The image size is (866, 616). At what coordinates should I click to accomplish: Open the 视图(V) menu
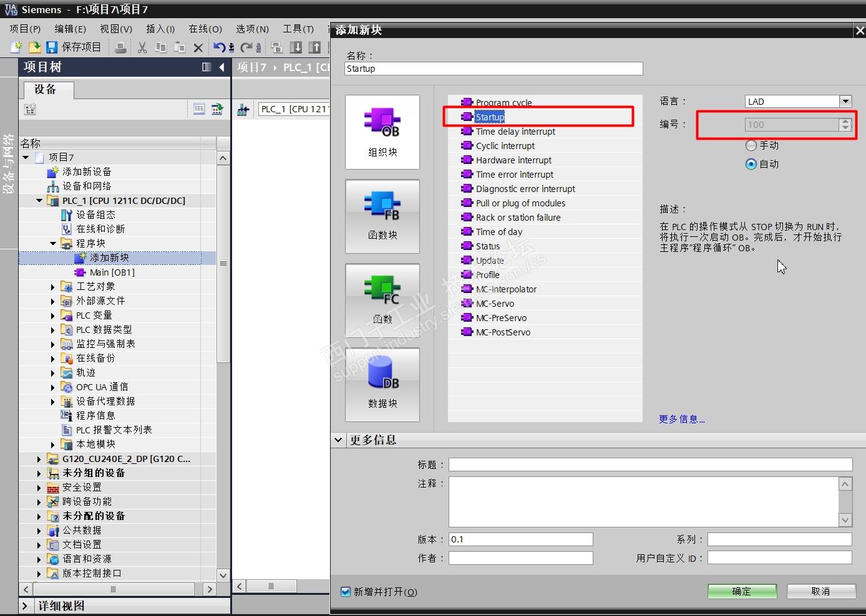click(116, 29)
